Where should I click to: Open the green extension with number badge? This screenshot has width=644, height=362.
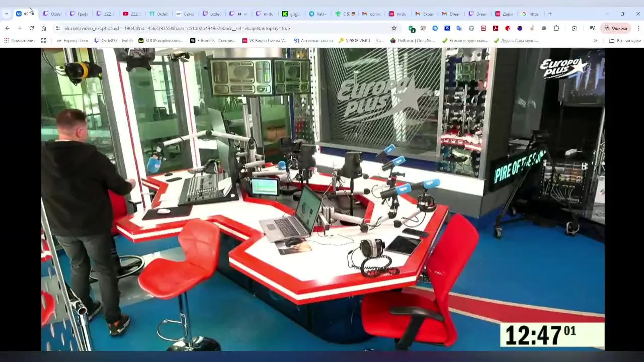pos(412,29)
